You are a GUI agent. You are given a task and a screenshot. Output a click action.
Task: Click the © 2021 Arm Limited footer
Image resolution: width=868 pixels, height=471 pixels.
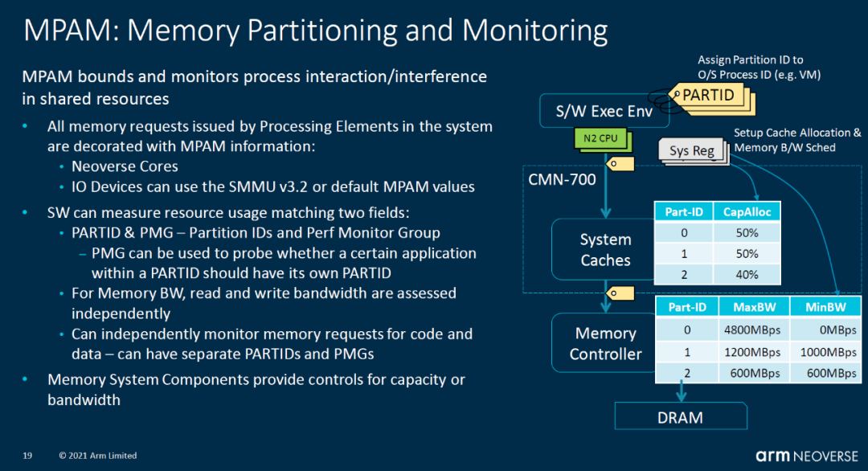[98, 456]
